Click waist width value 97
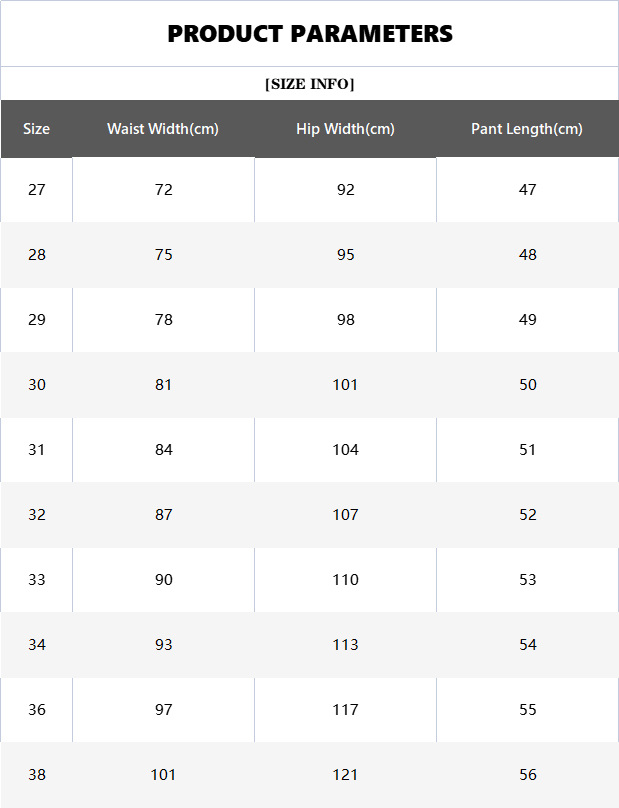The width and height of the screenshot is (619, 808). point(163,710)
